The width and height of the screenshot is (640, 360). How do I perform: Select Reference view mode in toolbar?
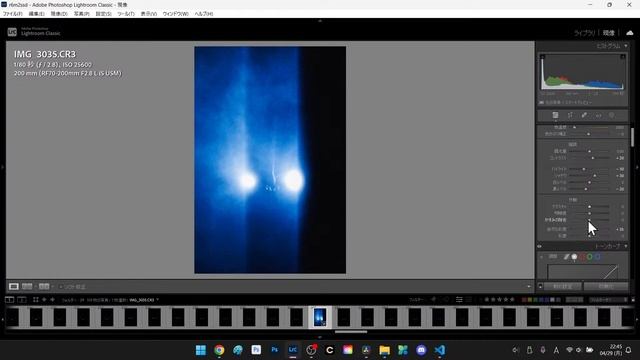(x=27, y=287)
